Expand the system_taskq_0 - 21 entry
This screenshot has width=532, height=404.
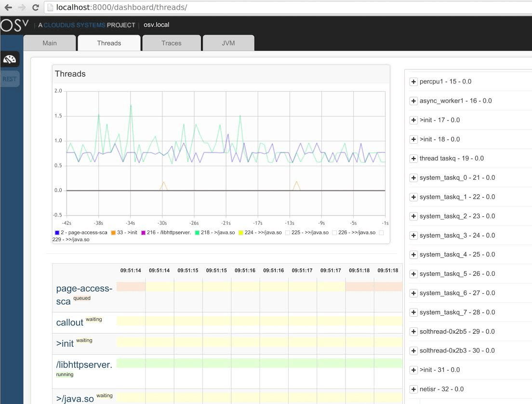[x=413, y=177]
